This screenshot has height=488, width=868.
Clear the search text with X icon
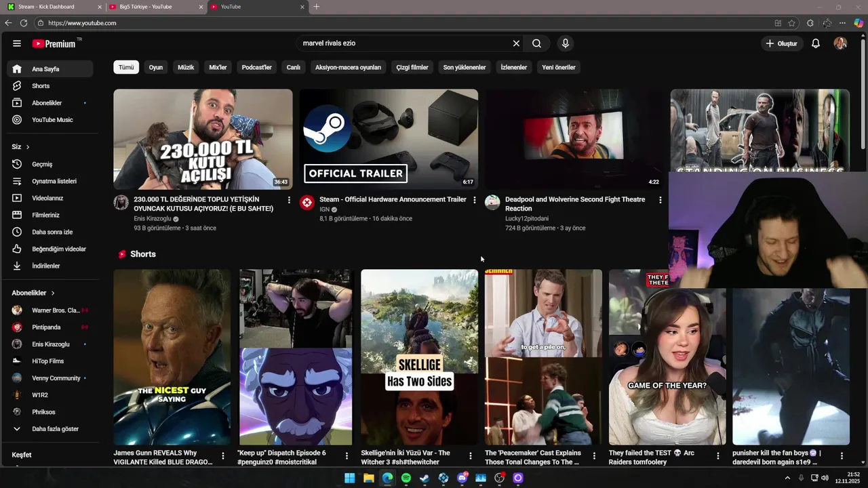coord(516,43)
